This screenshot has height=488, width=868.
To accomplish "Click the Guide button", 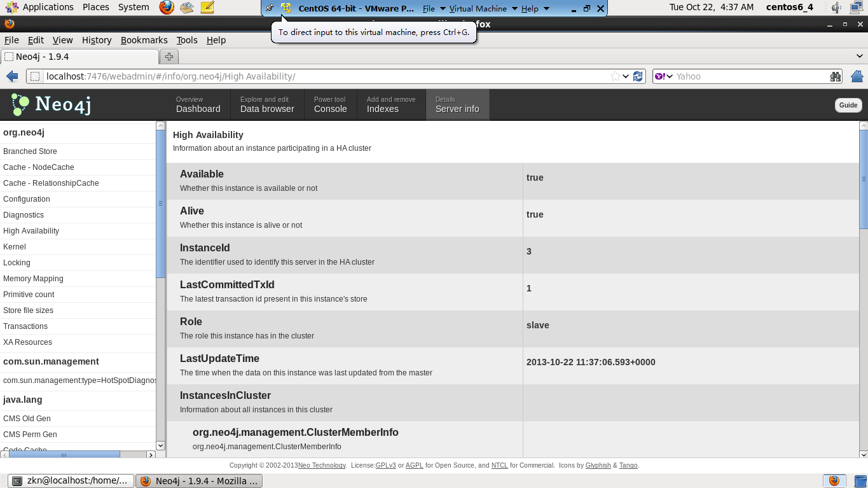I will coord(848,105).
